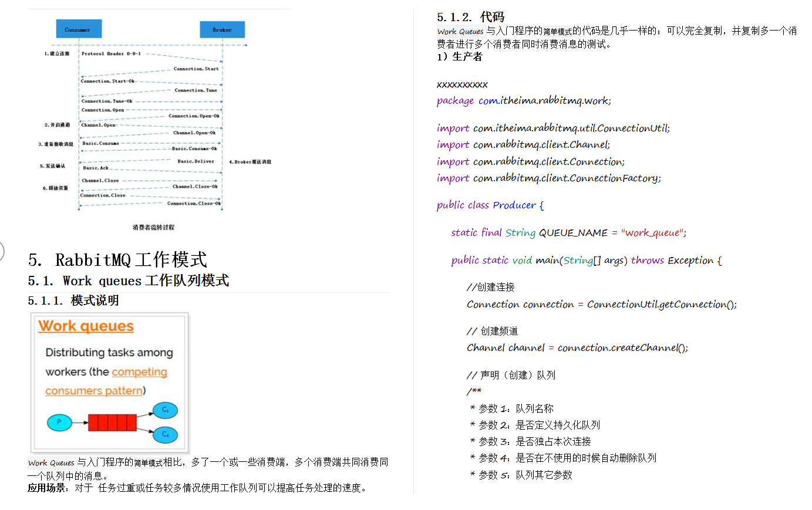Select the C2 consumer node
This screenshot has height=510, width=812.
[165, 434]
